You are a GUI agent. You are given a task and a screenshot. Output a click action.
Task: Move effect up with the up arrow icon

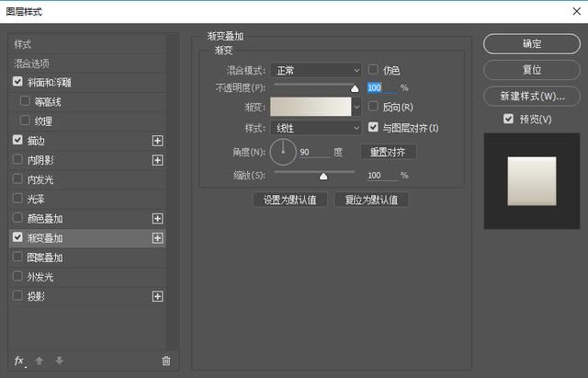39,361
